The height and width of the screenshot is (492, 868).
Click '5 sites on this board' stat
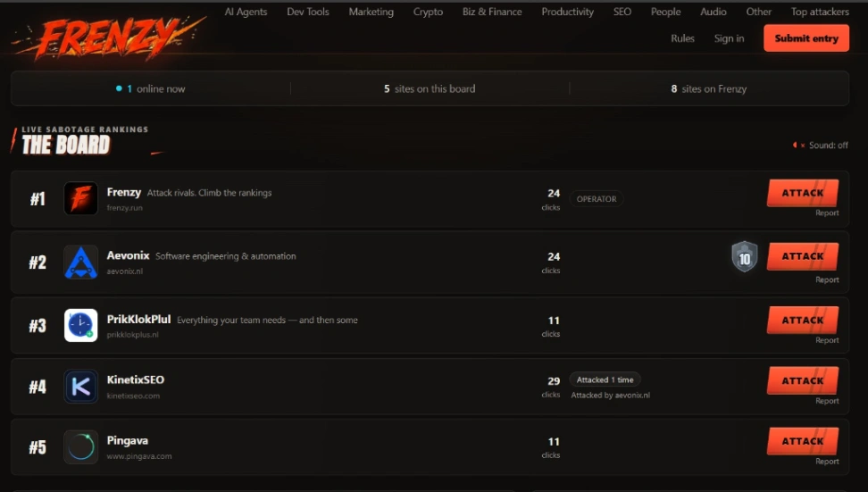[430, 88]
